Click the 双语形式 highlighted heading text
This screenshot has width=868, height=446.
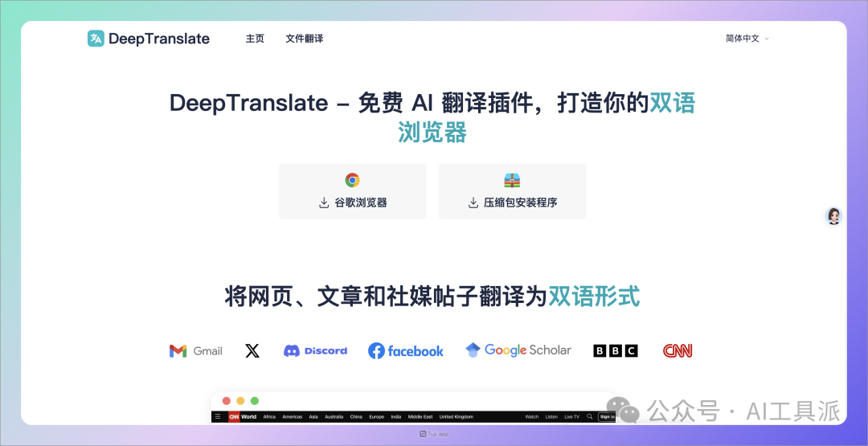[x=594, y=297]
